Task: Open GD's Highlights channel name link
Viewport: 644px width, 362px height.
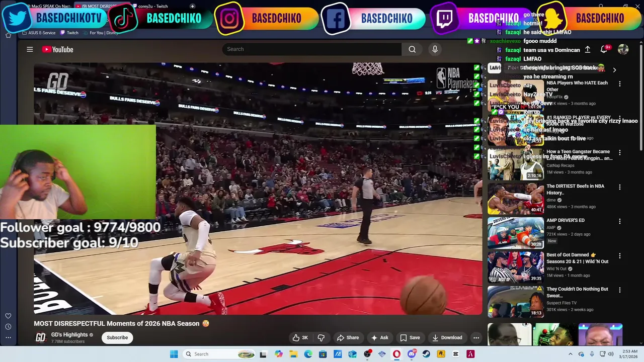Action: click(x=69, y=335)
